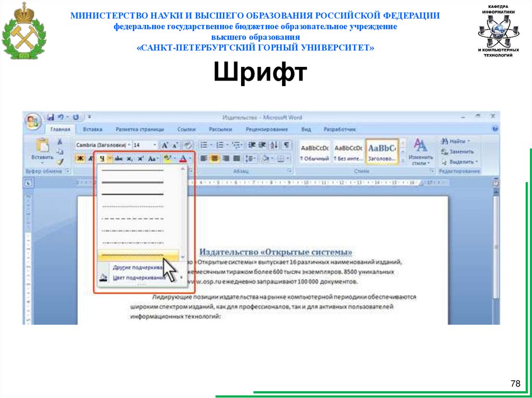
Task: Click Sort A-Z icon
Action: tap(274, 145)
